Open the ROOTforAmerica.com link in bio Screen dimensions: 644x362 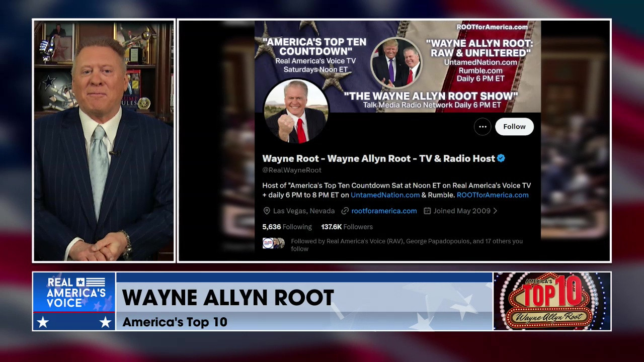click(493, 195)
